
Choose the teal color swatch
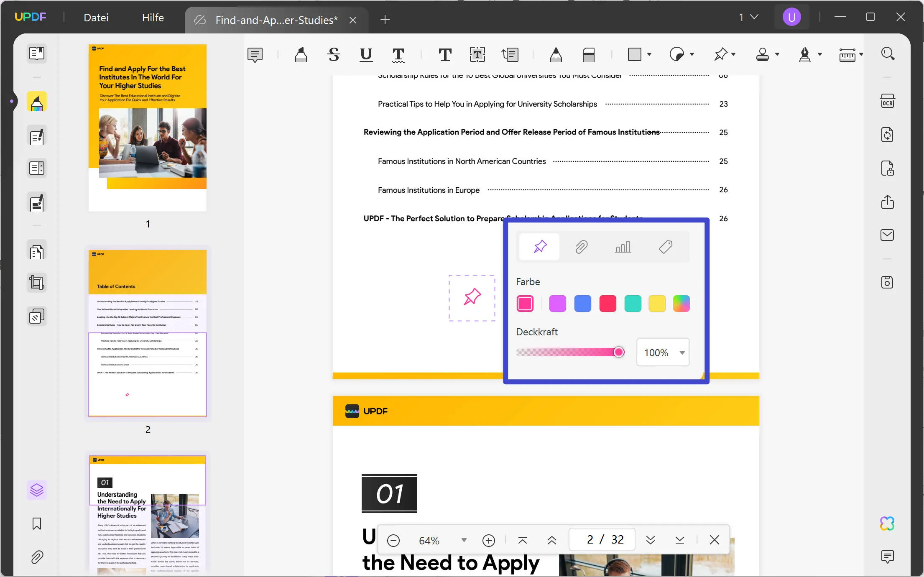pyautogui.click(x=633, y=304)
